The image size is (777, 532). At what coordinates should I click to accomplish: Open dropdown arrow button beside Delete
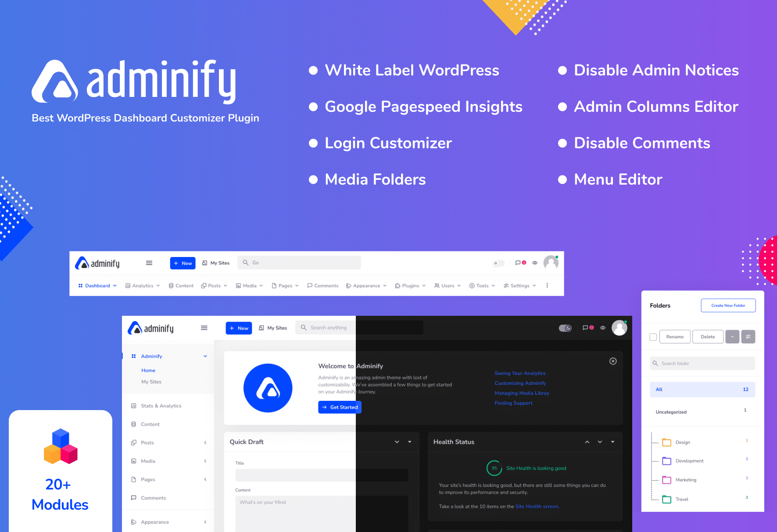pos(732,337)
